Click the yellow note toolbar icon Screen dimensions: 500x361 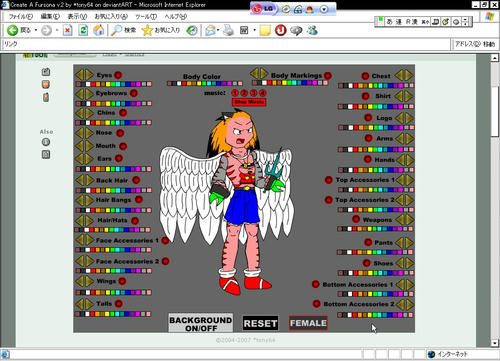click(x=265, y=31)
